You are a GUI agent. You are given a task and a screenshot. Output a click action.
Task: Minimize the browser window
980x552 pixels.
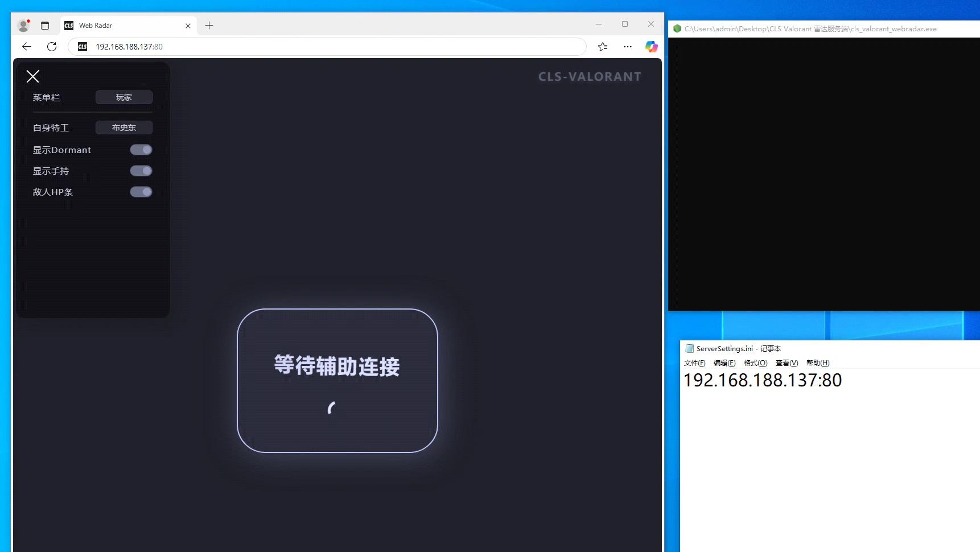click(599, 24)
